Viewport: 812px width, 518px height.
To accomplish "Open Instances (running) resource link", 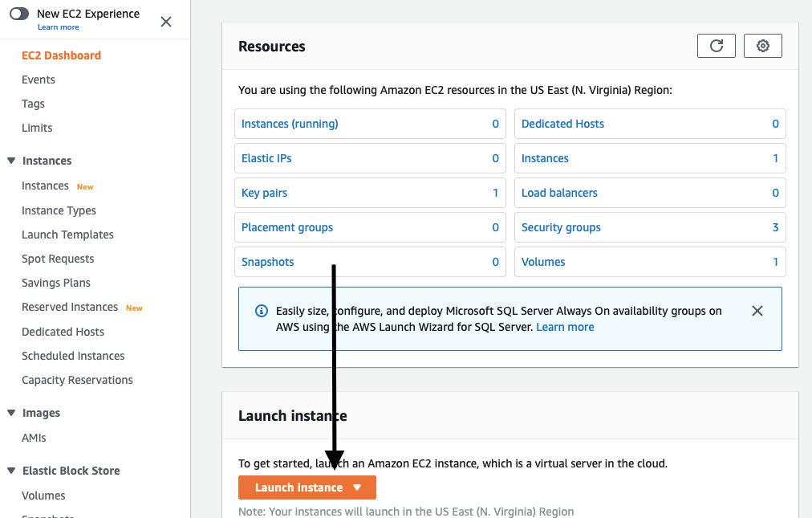I will [x=290, y=124].
